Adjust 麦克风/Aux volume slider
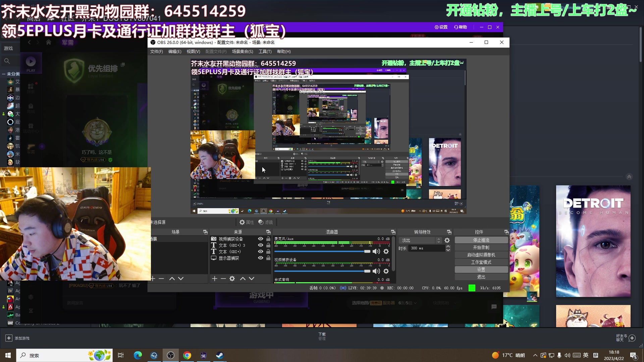Screen dimensions: 644x362 322,251
